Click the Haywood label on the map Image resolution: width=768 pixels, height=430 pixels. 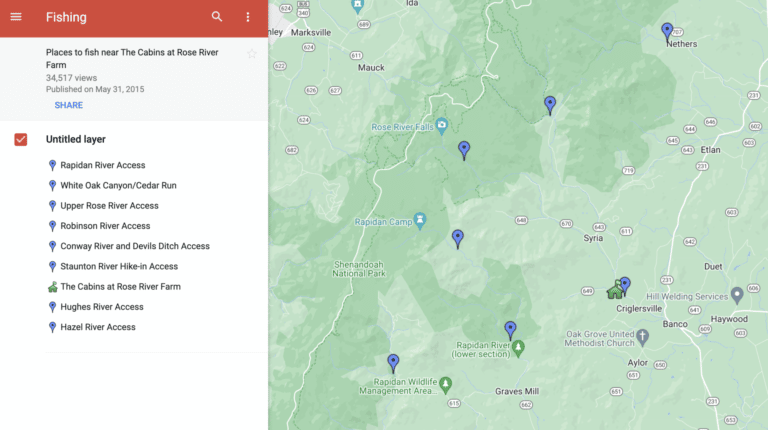point(729,319)
